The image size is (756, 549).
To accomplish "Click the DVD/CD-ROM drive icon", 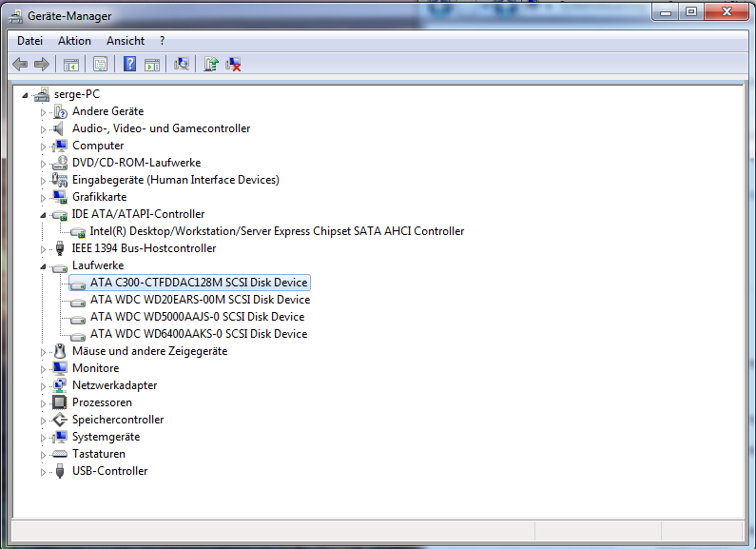I will [60, 163].
